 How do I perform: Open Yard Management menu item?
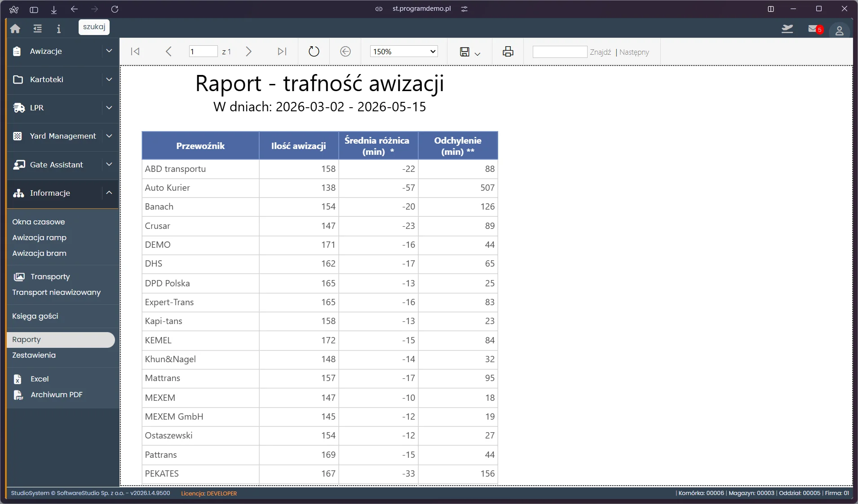[63, 136]
